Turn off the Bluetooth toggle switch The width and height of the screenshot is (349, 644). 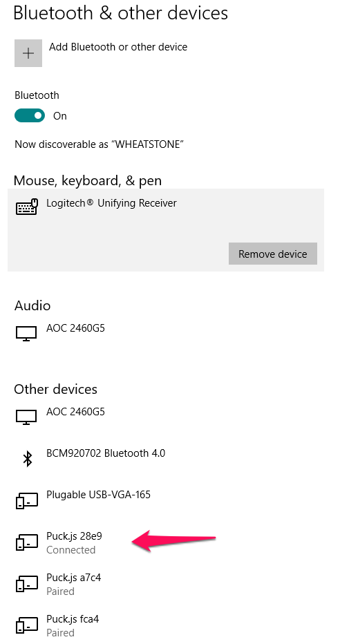30,116
